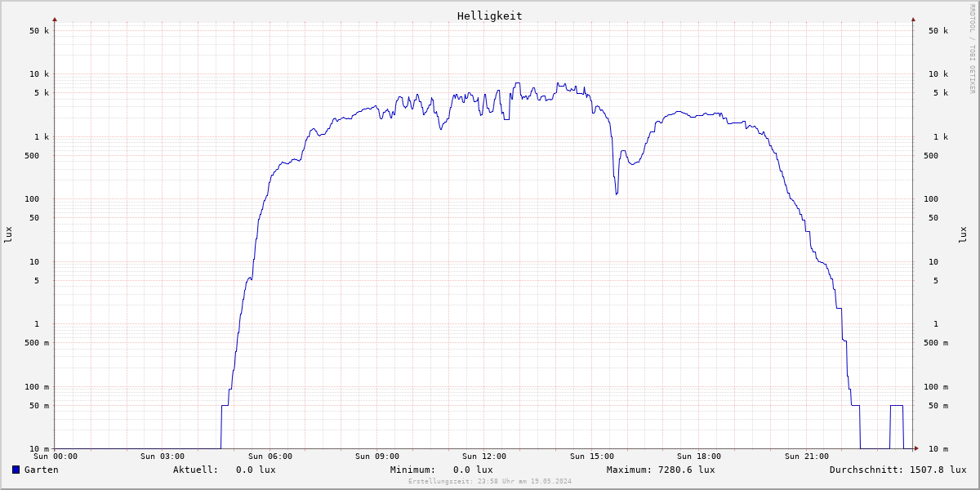Viewport: 980px width, 490px height.
Task: Click the blue Garten legend color box
Action: pos(16,470)
